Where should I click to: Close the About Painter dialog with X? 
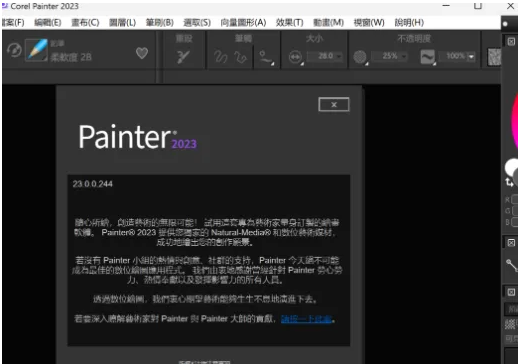pyautogui.click(x=334, y=105)
